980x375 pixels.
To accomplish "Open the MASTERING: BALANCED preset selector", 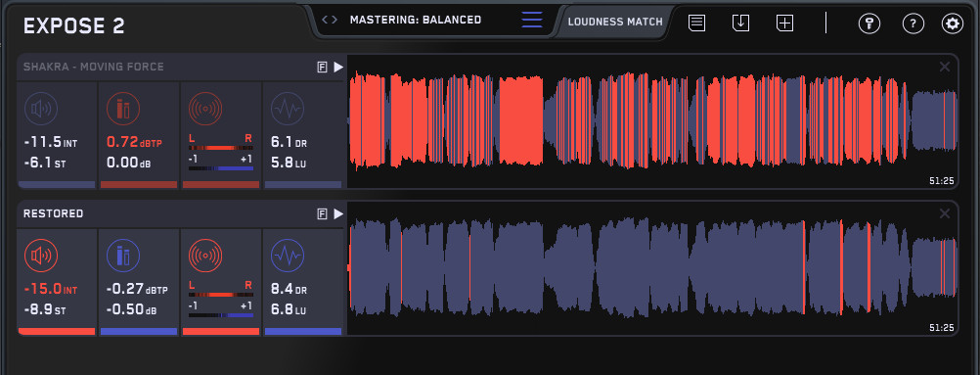I will [x=416, y=20].
